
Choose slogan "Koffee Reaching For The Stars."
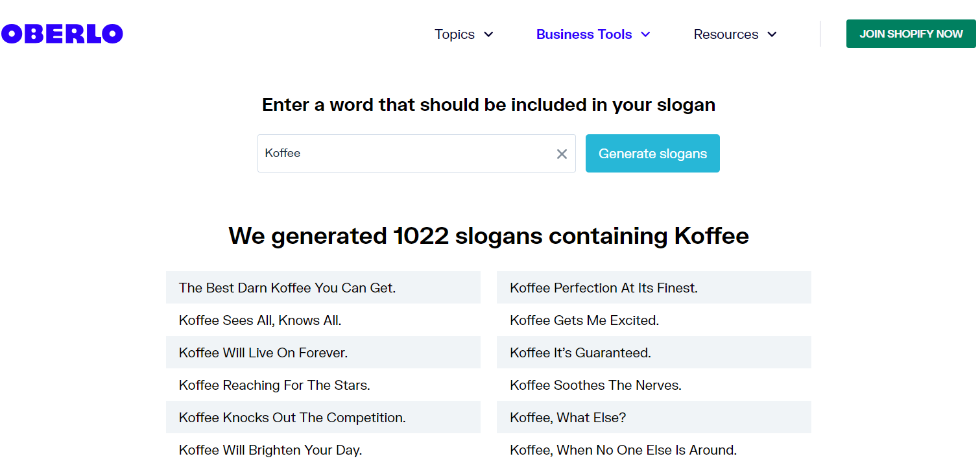[274, 385]
